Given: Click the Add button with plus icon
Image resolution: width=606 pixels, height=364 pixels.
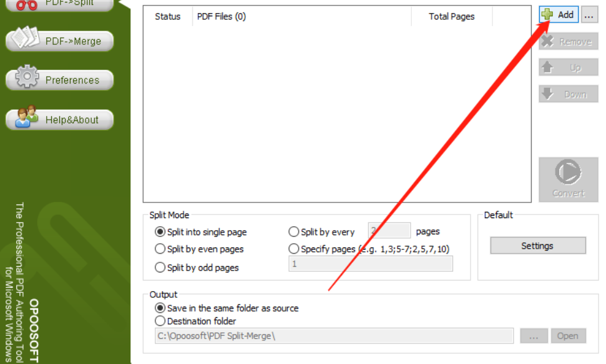Looking at the screenshot, I should click(559, 15).
